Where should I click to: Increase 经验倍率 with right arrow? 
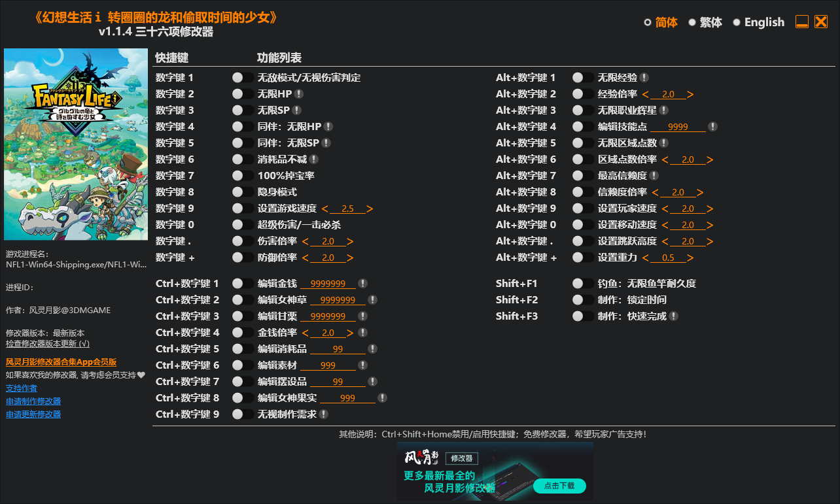(690, 95)
